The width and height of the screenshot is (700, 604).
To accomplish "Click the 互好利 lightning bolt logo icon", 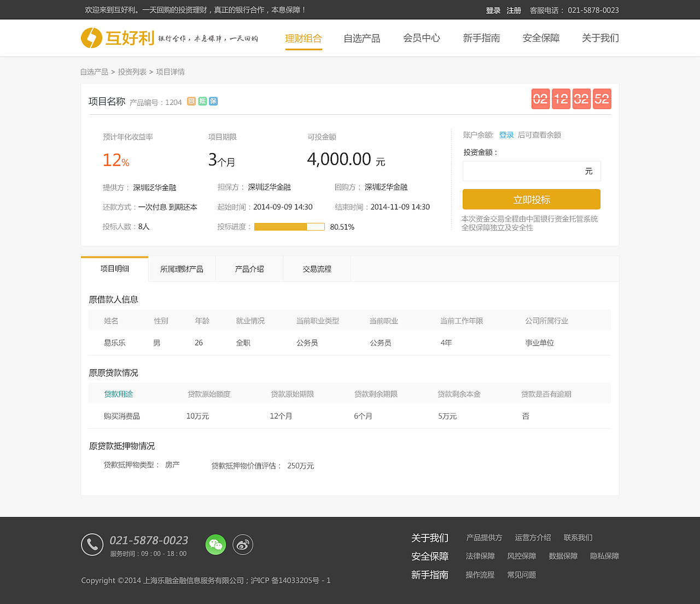I will [x=91, y=38].
